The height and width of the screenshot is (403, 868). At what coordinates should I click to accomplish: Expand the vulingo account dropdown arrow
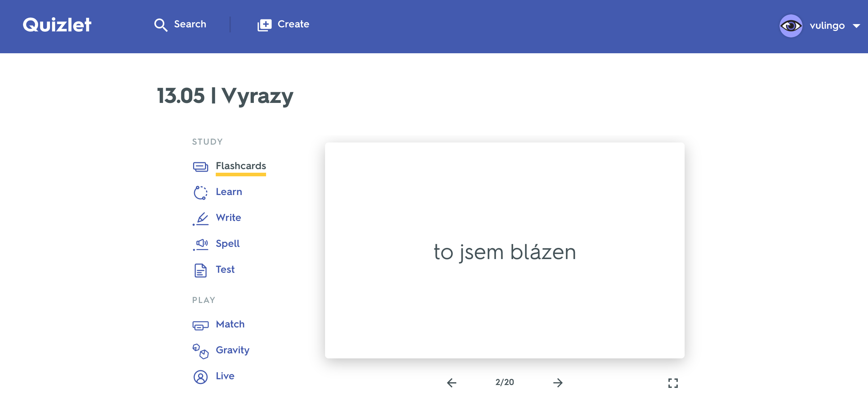tap(856, 26)
